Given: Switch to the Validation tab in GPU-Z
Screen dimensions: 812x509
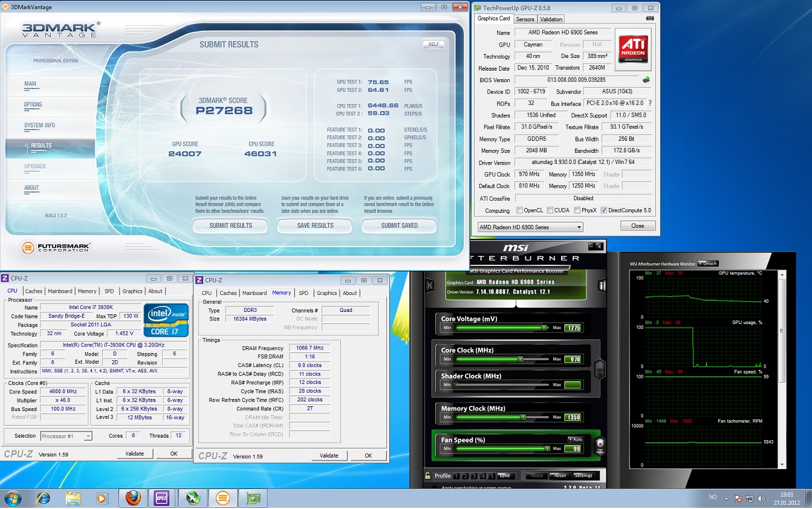Looking at the screenshot, I should pyautogui.click(x=551, y=19).
